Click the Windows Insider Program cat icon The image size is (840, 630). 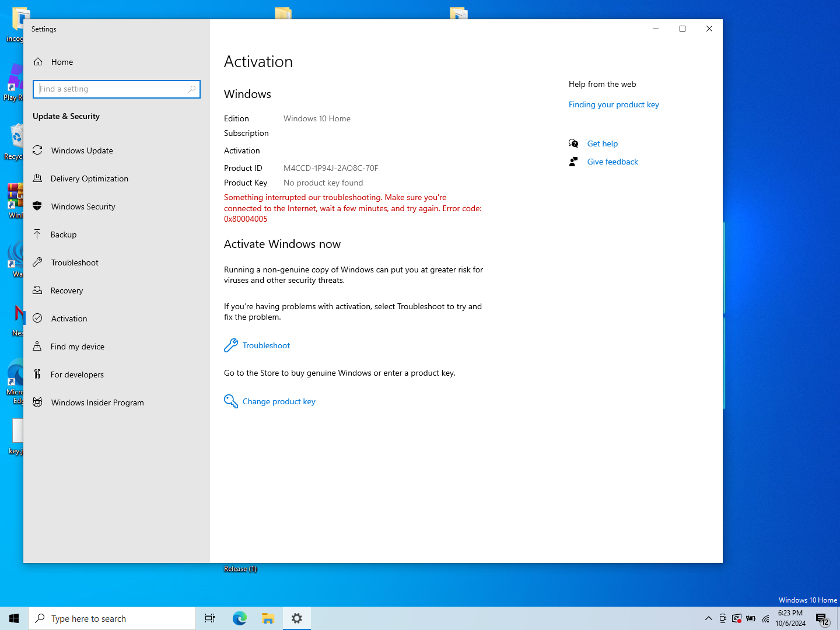click(x=37, y=402)
